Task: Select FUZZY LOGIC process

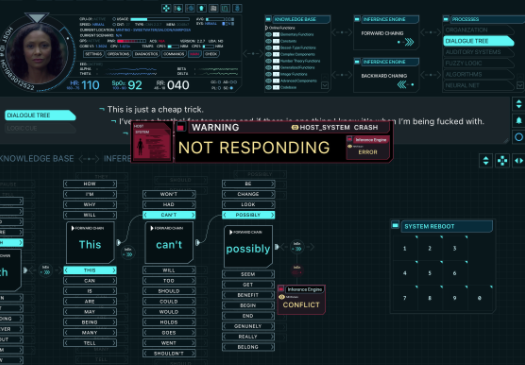Action: [x=479, y=63]
